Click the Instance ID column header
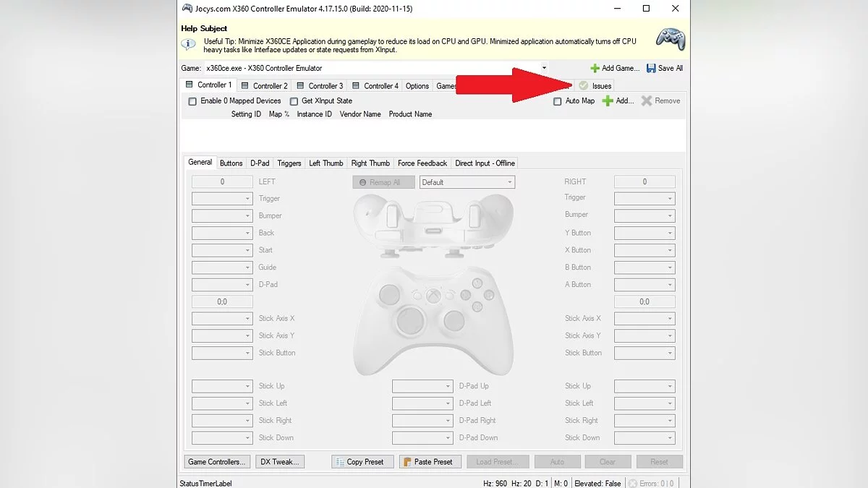Image resolution: width=868 pixels, height=488 pixels. click(314, 114)
